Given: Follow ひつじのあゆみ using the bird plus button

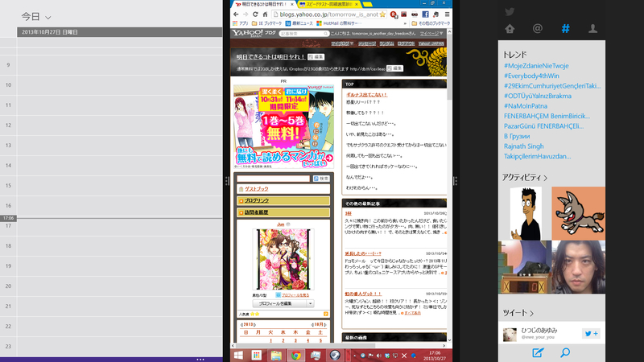Looking at the screenshot, I should pyautogui.click(x=591, y=334).
